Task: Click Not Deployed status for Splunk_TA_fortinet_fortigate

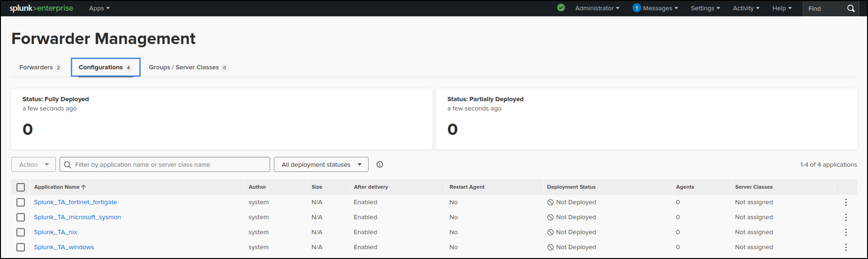Action: tap(572, 202)
